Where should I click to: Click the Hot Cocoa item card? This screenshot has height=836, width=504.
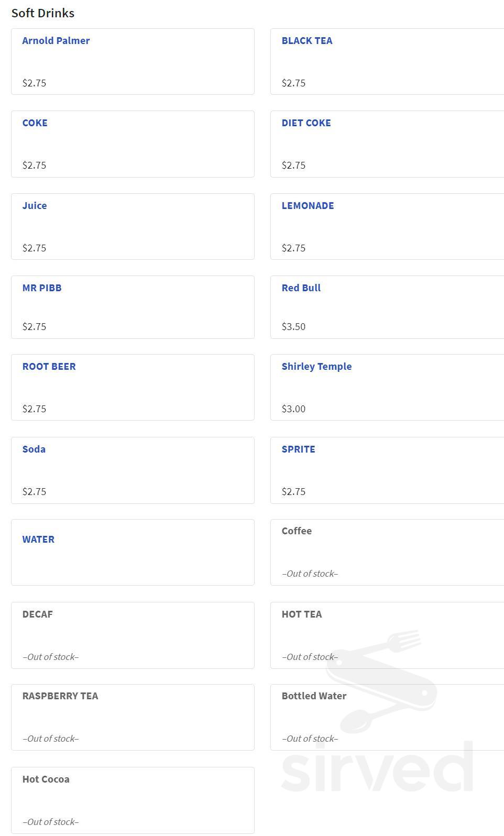(133, 800)
